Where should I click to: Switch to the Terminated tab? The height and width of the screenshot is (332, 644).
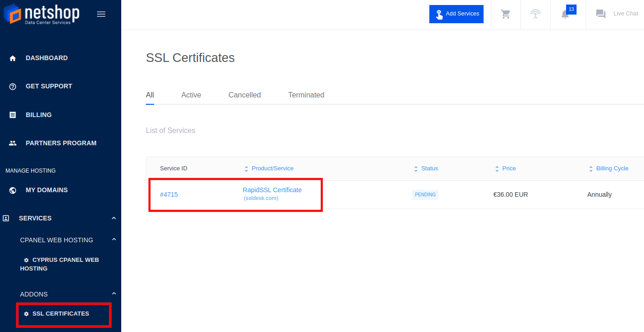tap(306, 95)
